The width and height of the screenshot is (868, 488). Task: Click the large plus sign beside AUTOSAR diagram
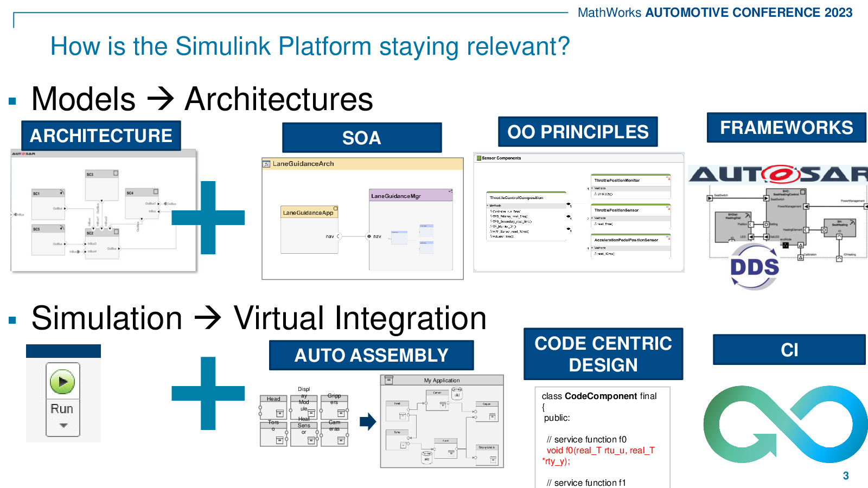(208, 217)
